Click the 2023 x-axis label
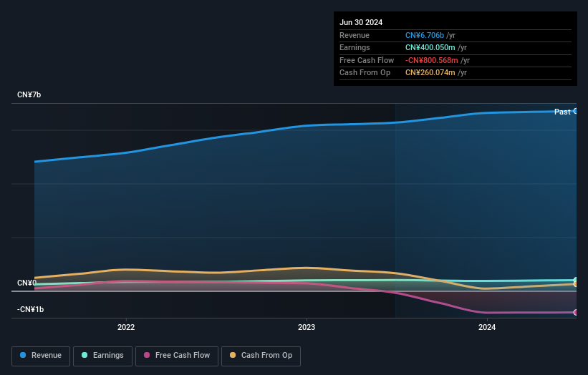The image size is (588, 375). click(307, 327)
